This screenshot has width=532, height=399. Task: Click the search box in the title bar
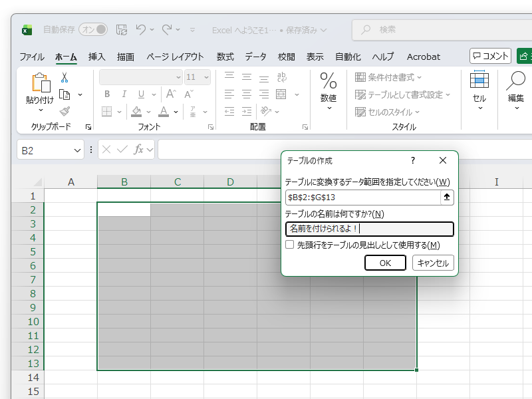[442, 30]
